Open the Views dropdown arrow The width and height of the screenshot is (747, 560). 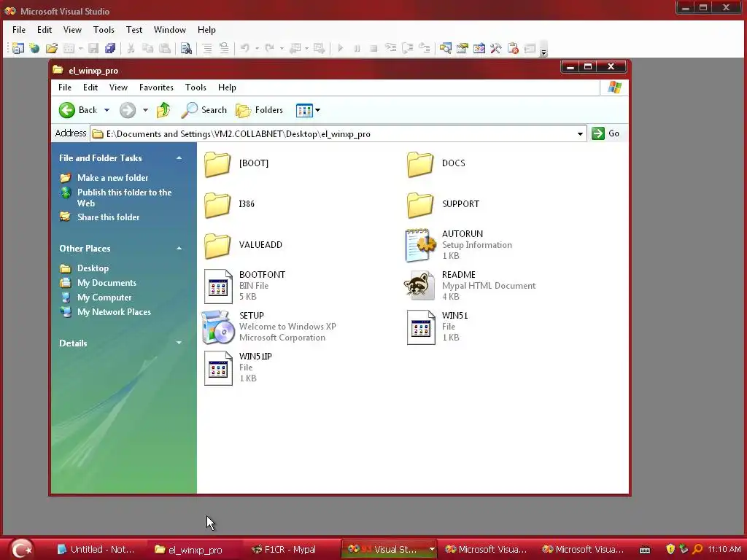coord(318,111)
